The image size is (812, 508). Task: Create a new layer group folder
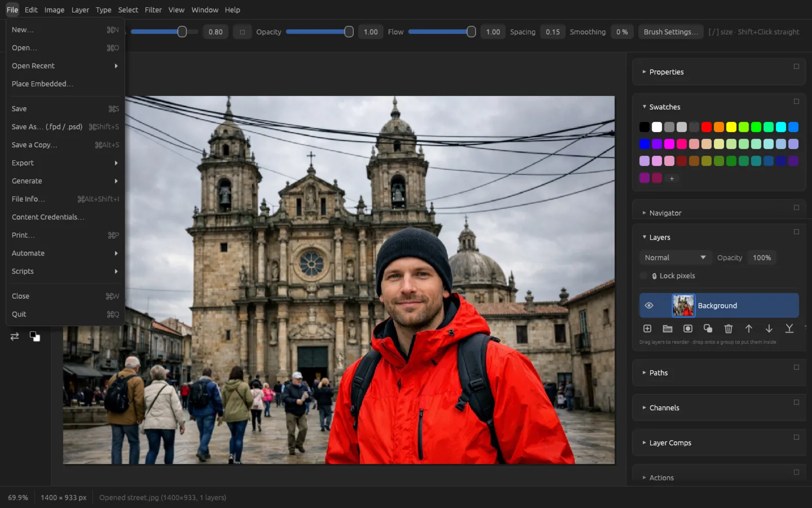tap(667, 329)
